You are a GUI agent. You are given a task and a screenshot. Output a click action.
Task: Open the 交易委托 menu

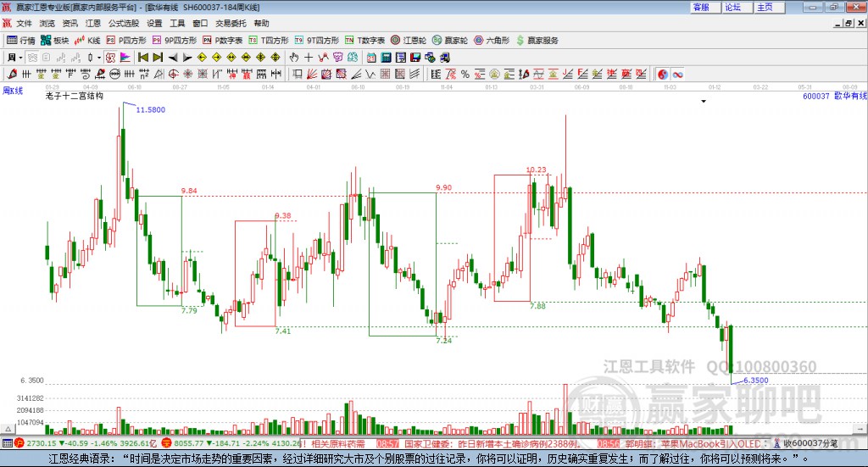(x=231, y=23)
